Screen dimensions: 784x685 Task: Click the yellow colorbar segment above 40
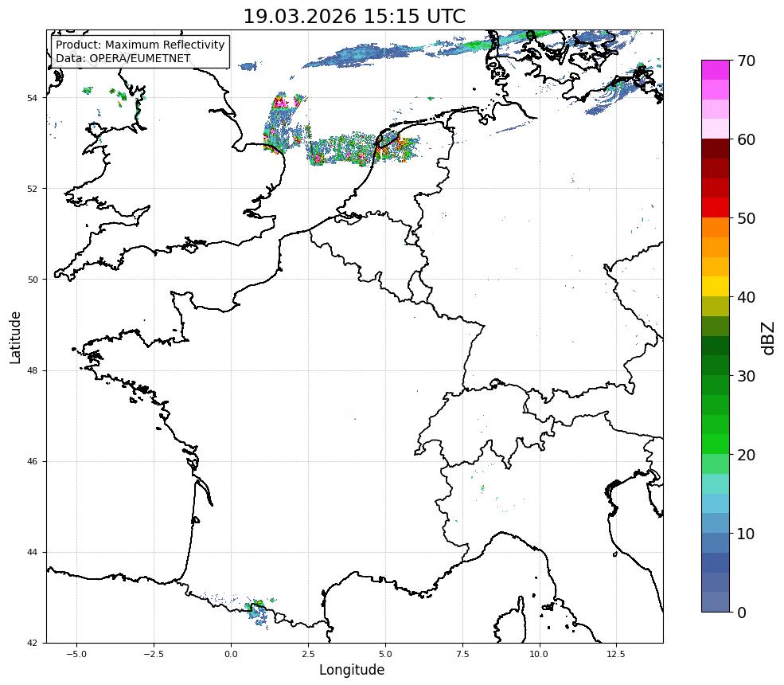coord(716,287)
